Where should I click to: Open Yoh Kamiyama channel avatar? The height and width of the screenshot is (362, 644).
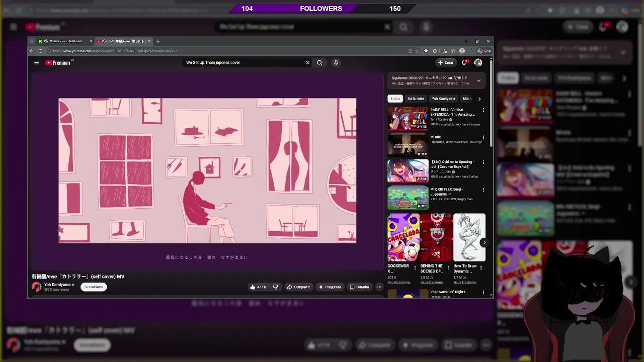click(36, 287)
